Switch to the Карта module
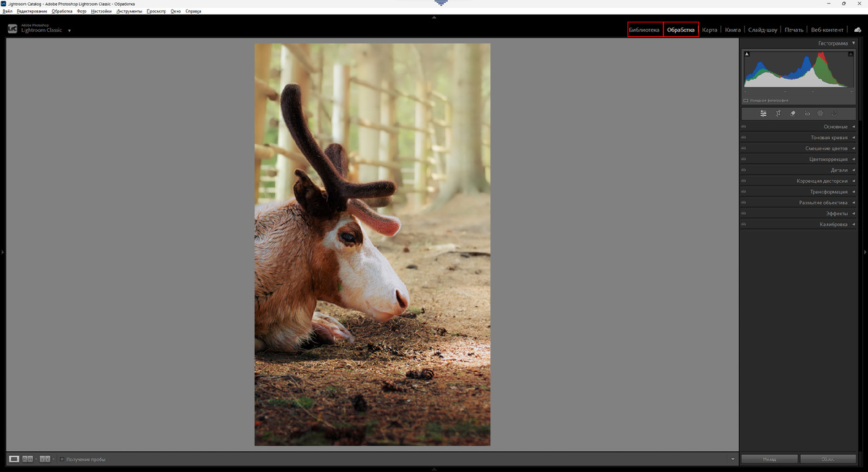 pos(710,30)
